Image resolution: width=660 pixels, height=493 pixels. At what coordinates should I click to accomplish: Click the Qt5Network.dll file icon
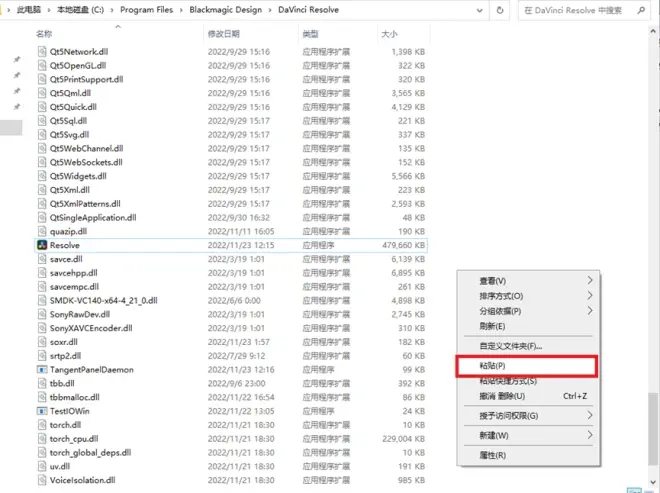pos(42,52)
